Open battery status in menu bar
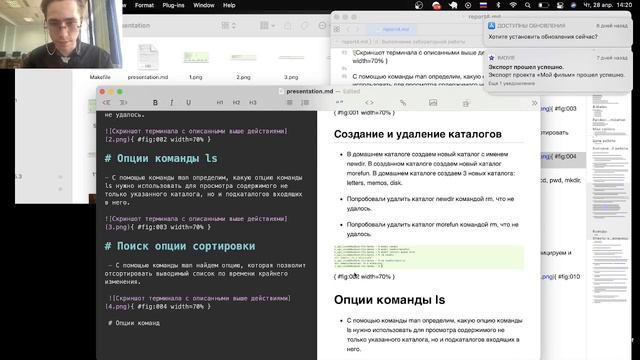The width and height of the screenshot is (640, 360). pos(543,5)
